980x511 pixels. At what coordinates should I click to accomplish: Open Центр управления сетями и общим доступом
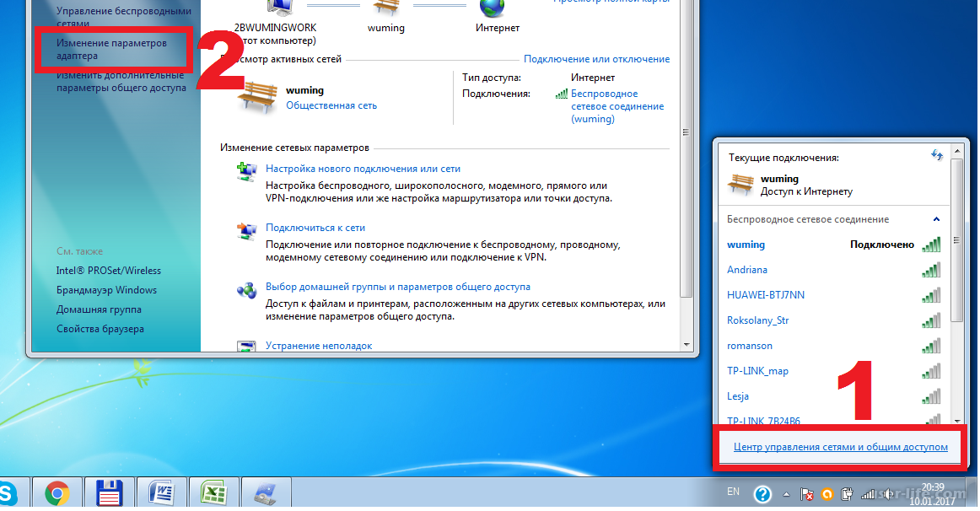841,447
